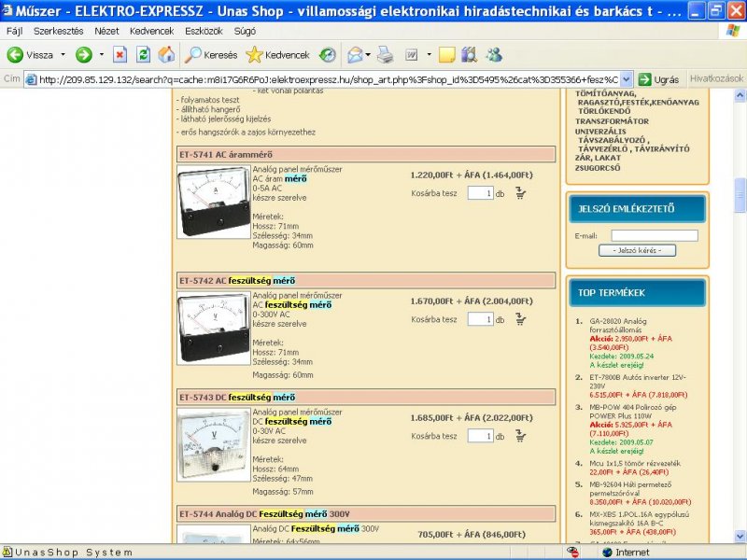This screenshot has height=560, width=747.
Task: Add ET-5742 AC feszültség mérő to cart icon
Action: coord(520,319)
